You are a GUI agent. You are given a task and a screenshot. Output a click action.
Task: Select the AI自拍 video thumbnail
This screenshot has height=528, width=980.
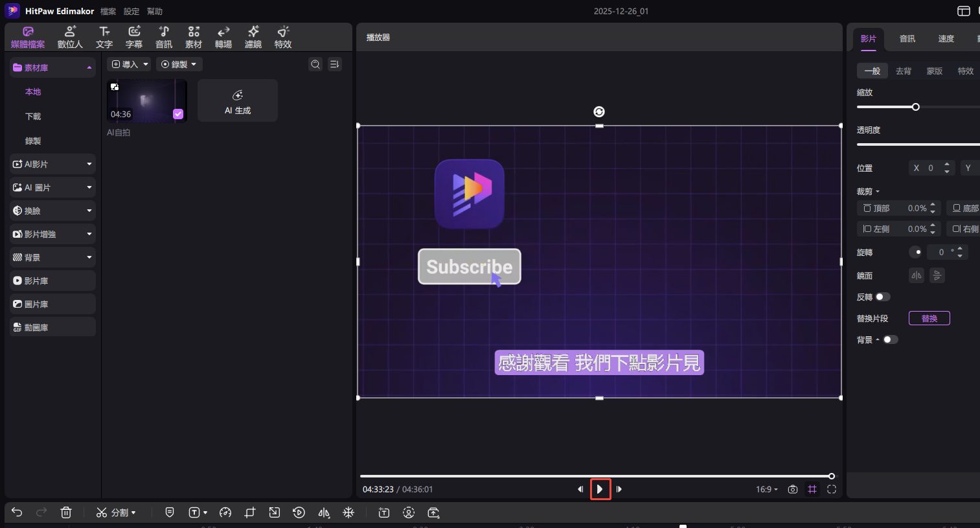point(147,100)
